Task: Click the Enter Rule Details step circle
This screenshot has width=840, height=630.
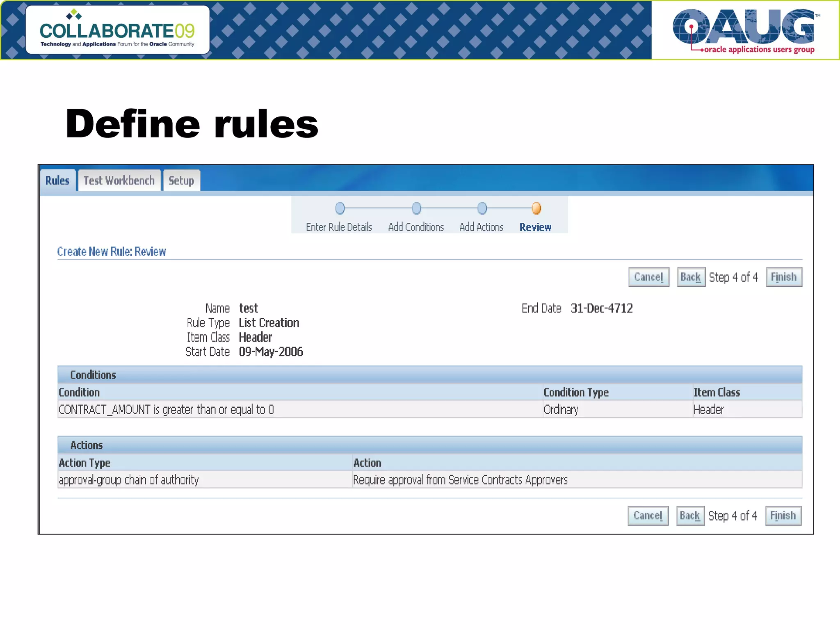Action: click(340, 208)
